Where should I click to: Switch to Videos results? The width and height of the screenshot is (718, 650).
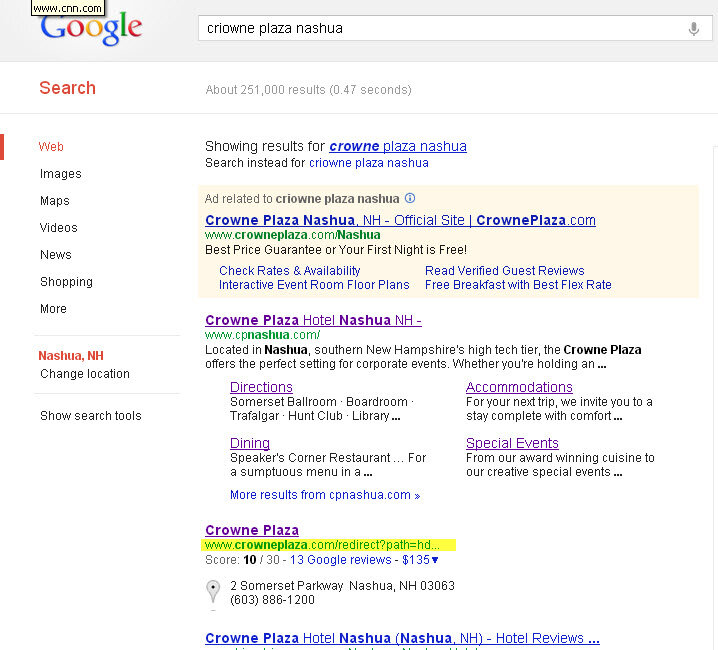(x=59, y=228)
